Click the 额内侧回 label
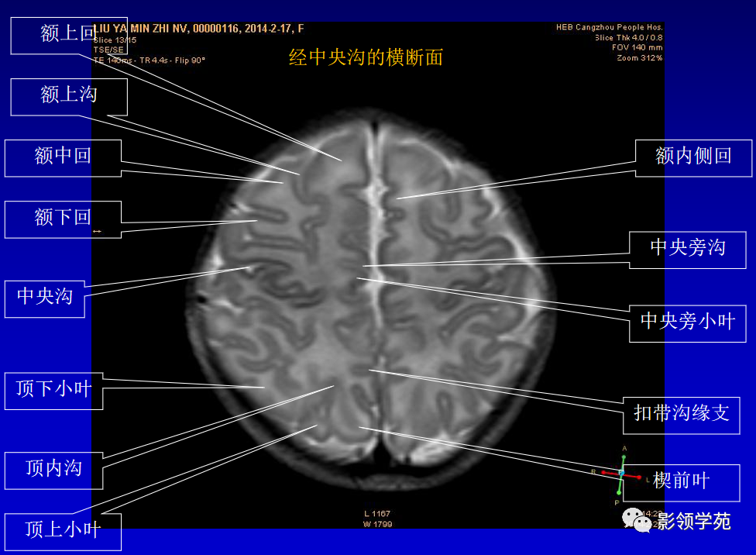 693,158
